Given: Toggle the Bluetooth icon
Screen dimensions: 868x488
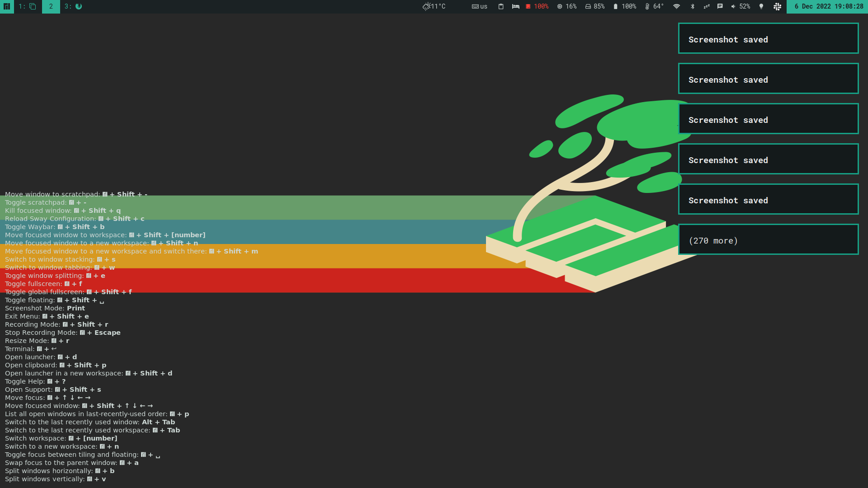Looking at the screenshot, I should pos(693,6).
